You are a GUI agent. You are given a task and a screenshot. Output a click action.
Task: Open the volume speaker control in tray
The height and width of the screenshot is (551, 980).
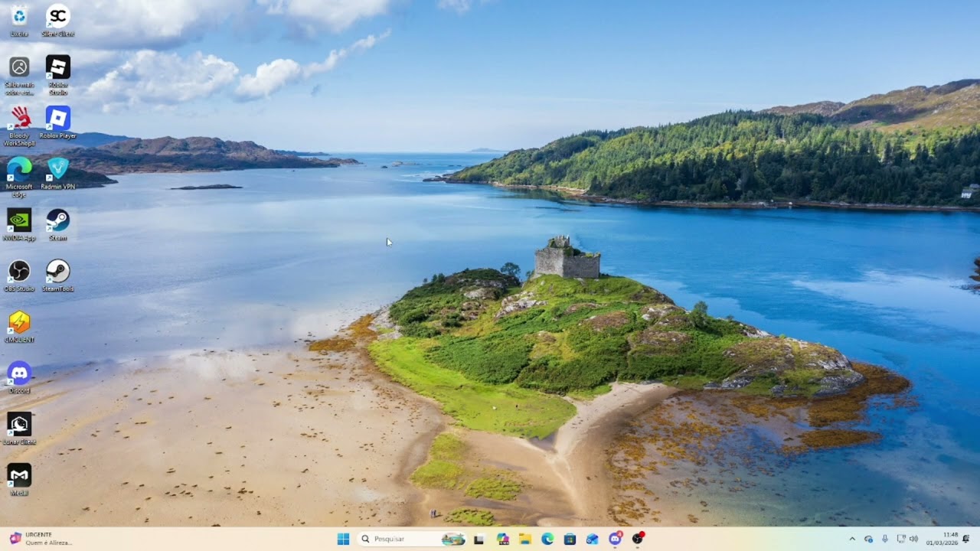tap(913, 539)
